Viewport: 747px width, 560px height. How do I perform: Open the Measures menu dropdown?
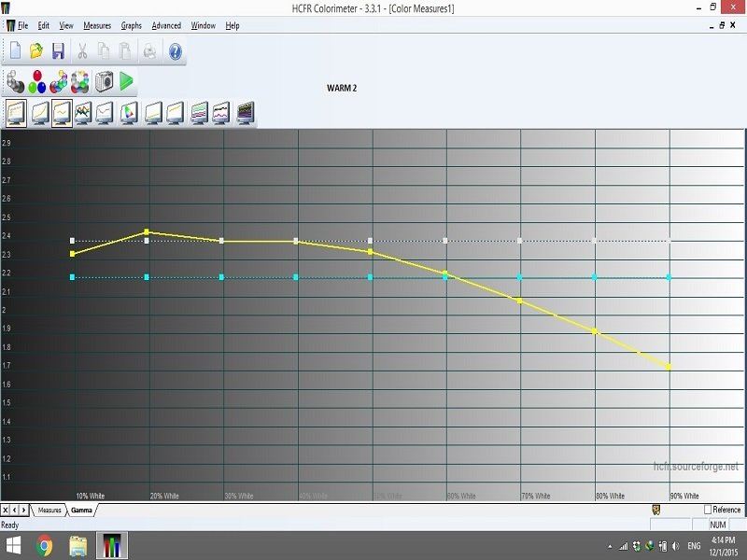pyautogui.click(x=97, y=25)
